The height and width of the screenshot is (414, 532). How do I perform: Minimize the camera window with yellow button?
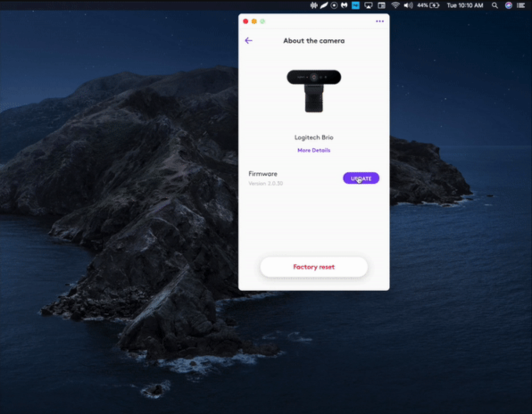click(x=254, y=21)
